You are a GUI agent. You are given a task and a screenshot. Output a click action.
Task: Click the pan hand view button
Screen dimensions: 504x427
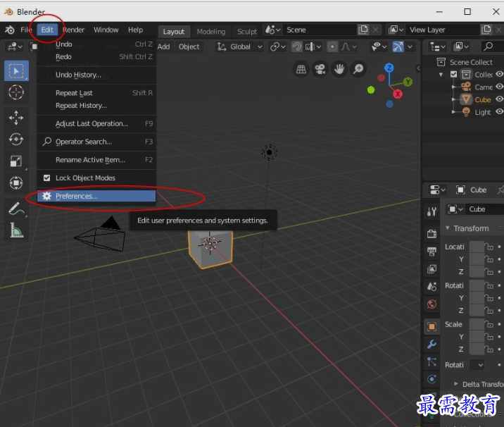pyautogui.click(x=339, y=69)
